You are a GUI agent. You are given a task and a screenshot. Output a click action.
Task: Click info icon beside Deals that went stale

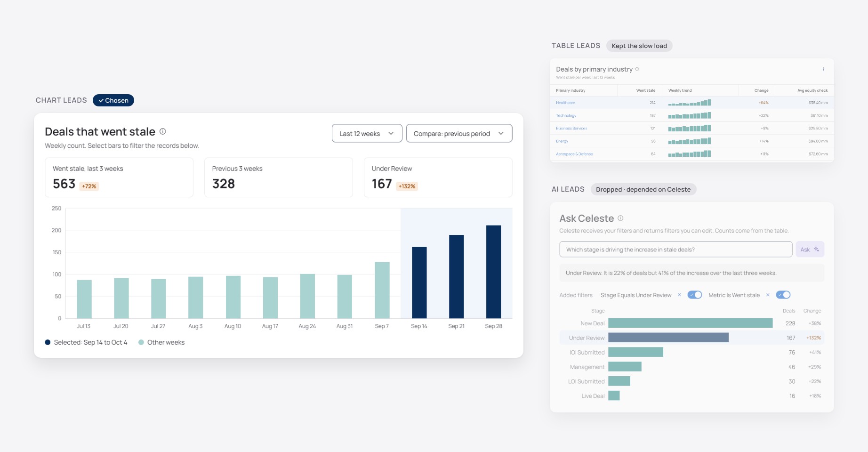click(162, 131)
